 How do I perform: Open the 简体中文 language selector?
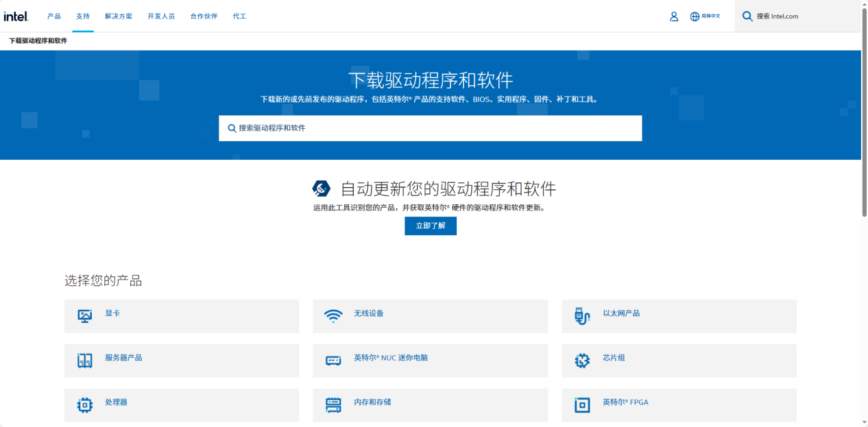[x=706, y=16]
